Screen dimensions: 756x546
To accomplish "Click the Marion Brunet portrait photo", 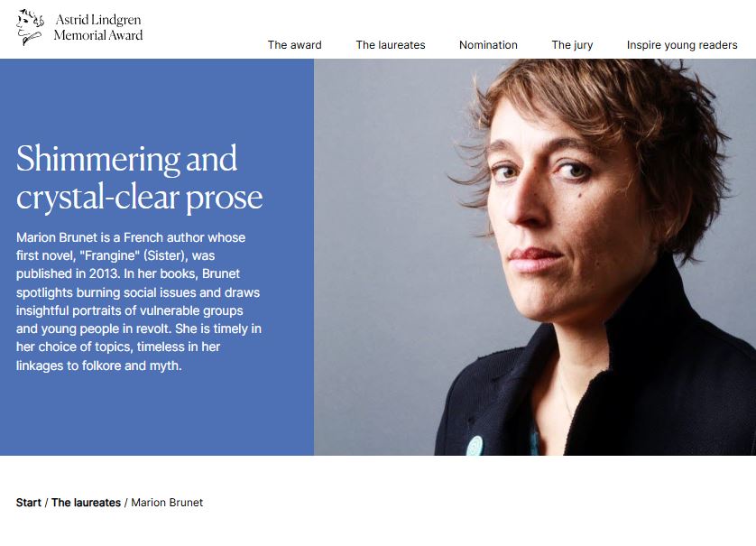I will [535, 257].
